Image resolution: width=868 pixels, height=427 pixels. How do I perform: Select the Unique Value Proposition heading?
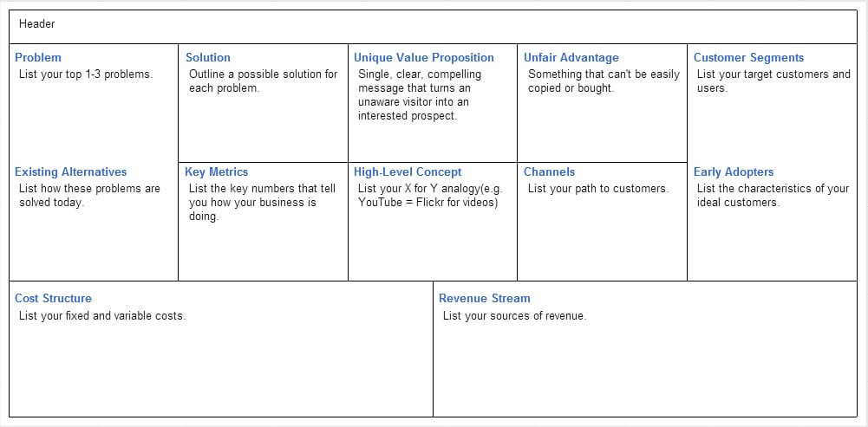[x=424, y=57]
